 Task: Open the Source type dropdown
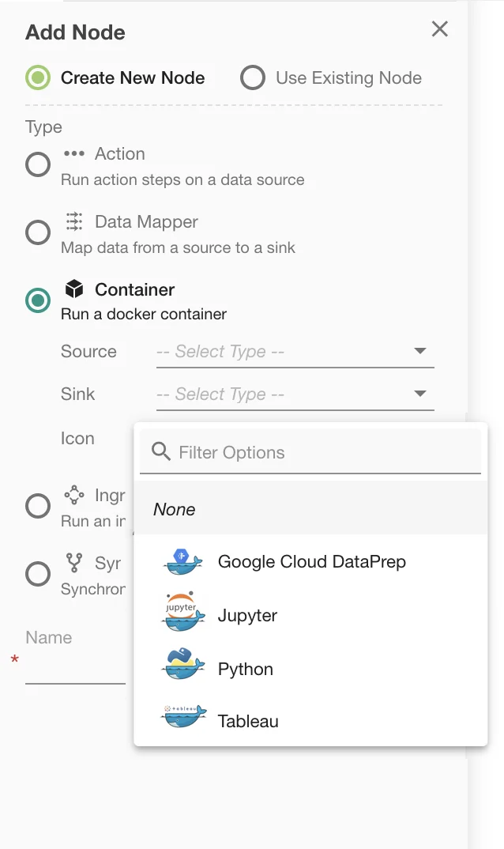[295, 352]
